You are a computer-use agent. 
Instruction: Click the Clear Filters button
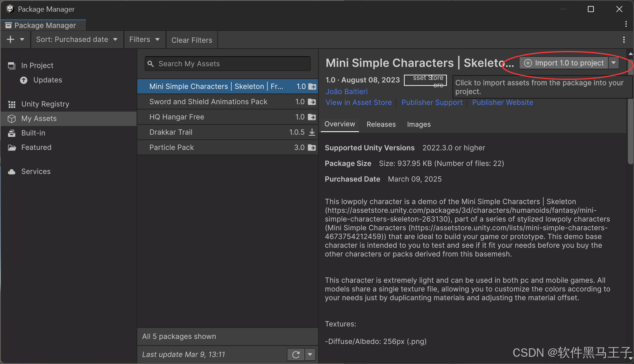pos(192,40)
